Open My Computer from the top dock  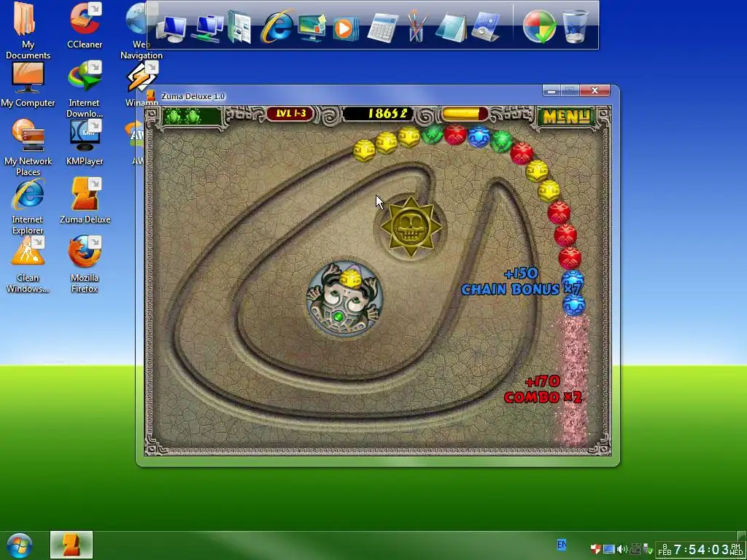pos(171,28)
